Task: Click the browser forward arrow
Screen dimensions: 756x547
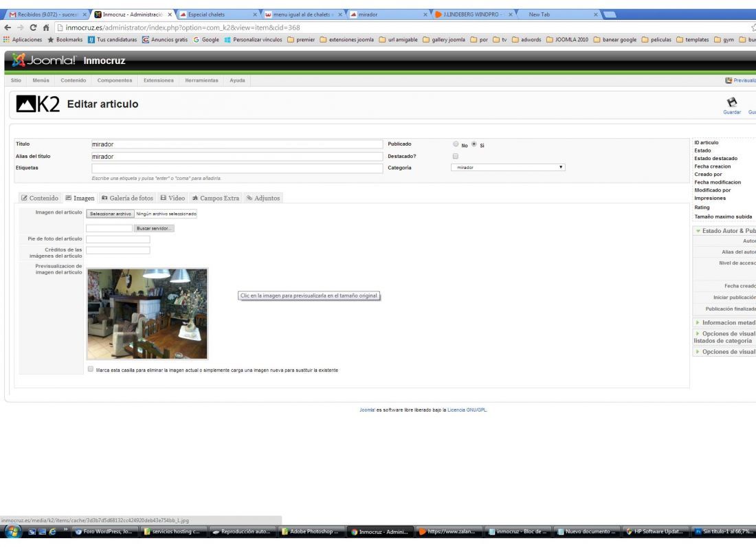Action: 20,27
